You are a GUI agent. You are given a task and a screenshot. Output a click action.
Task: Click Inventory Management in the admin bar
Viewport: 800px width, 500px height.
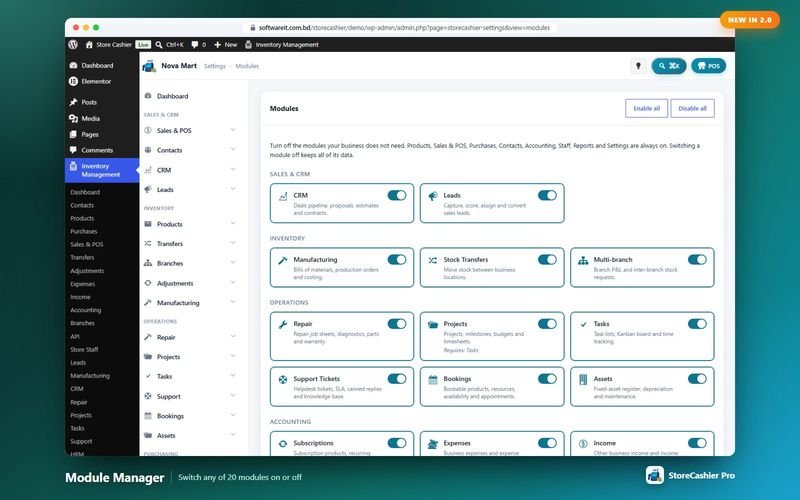282,44
